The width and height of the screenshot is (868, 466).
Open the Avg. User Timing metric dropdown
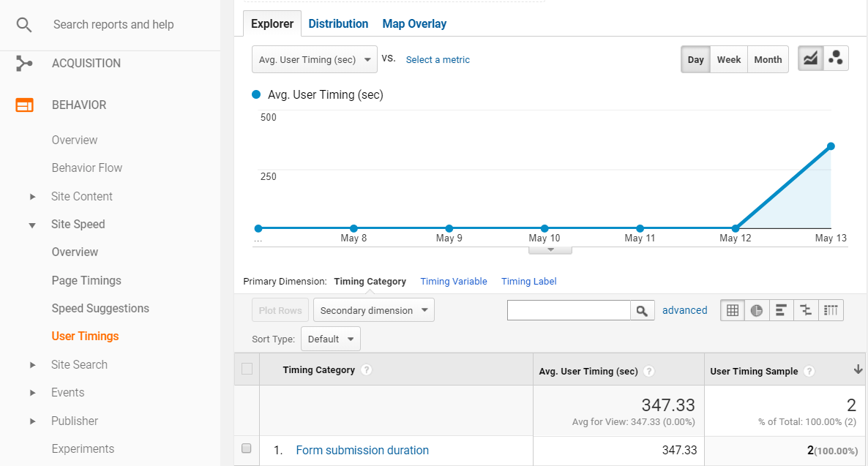coord(314,59)
